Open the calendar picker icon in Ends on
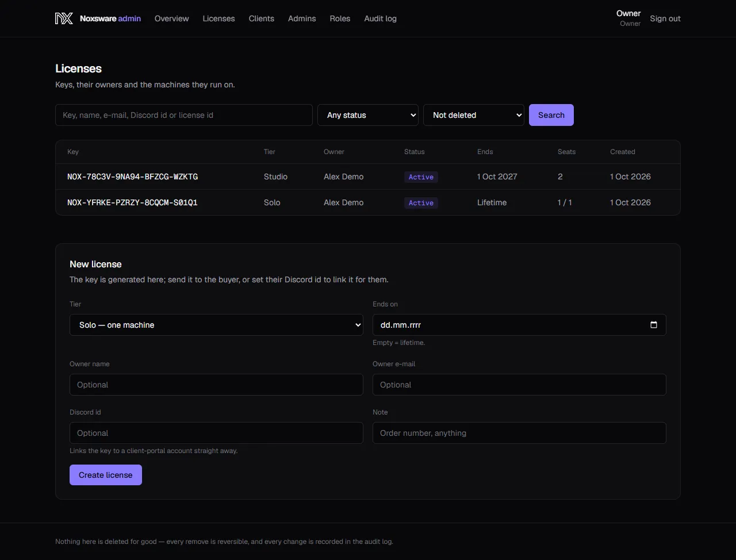Image resolution: width=736 pixels, height=560 pixels. (654, 325)
